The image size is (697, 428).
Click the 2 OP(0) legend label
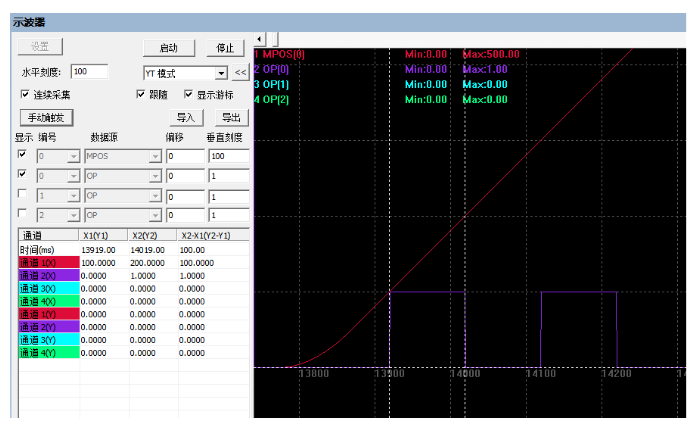coord(272,69)
